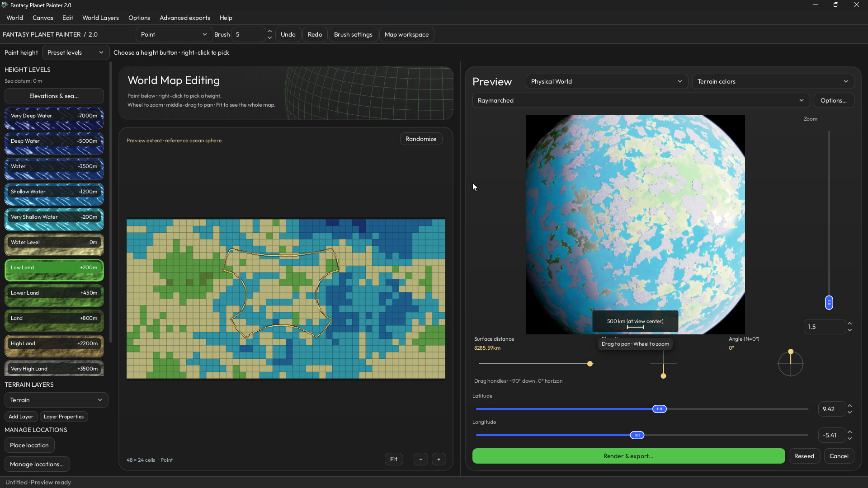Open the Edit menu
This screenshot has width=868, height=488.
68,18
